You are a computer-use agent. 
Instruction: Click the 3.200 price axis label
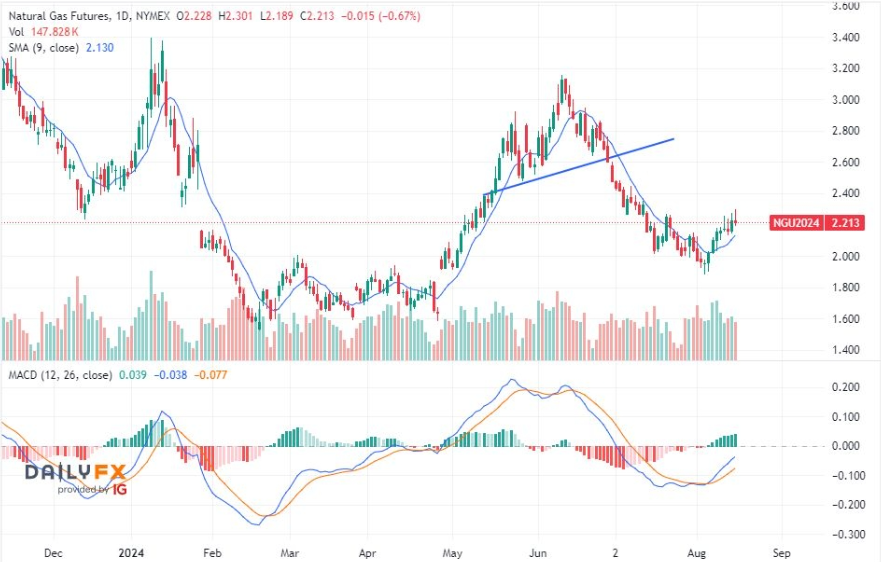[x=845, y=69]
